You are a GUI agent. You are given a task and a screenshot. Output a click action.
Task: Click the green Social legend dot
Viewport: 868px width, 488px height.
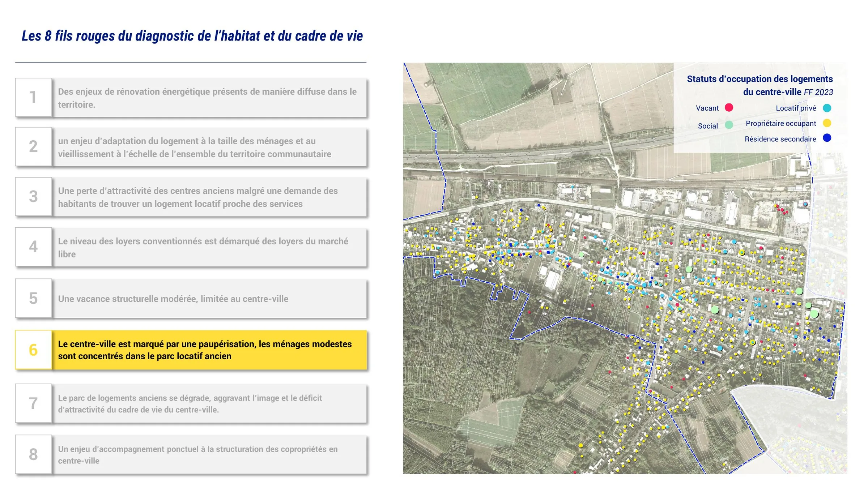click(x=729, y=125)
